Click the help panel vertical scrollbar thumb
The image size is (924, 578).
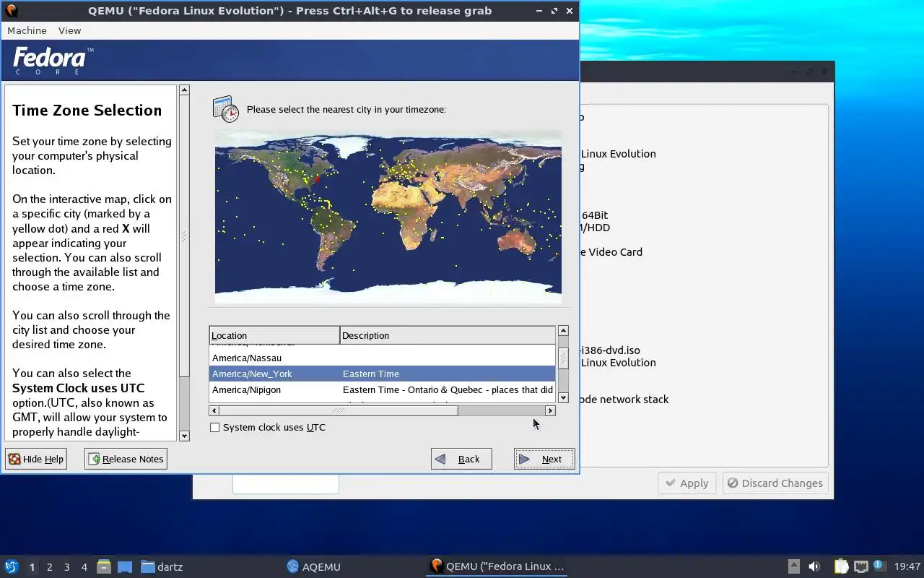pyautogui.click(x=184, y=236)
